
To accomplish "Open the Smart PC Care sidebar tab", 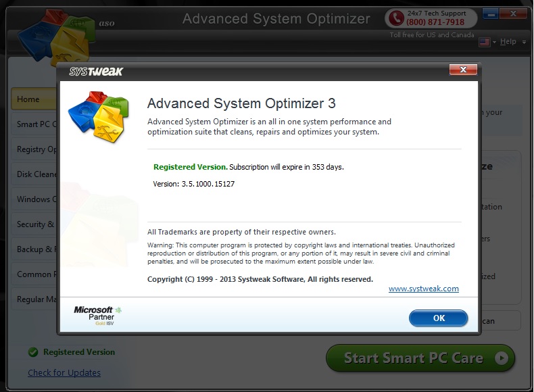I will pos(34,124).
